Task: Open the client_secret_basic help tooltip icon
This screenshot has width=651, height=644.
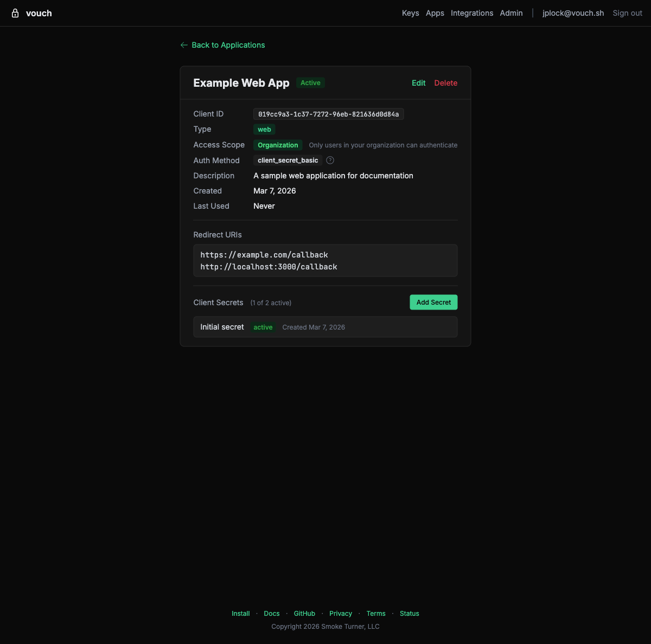Action: point(330,160)
